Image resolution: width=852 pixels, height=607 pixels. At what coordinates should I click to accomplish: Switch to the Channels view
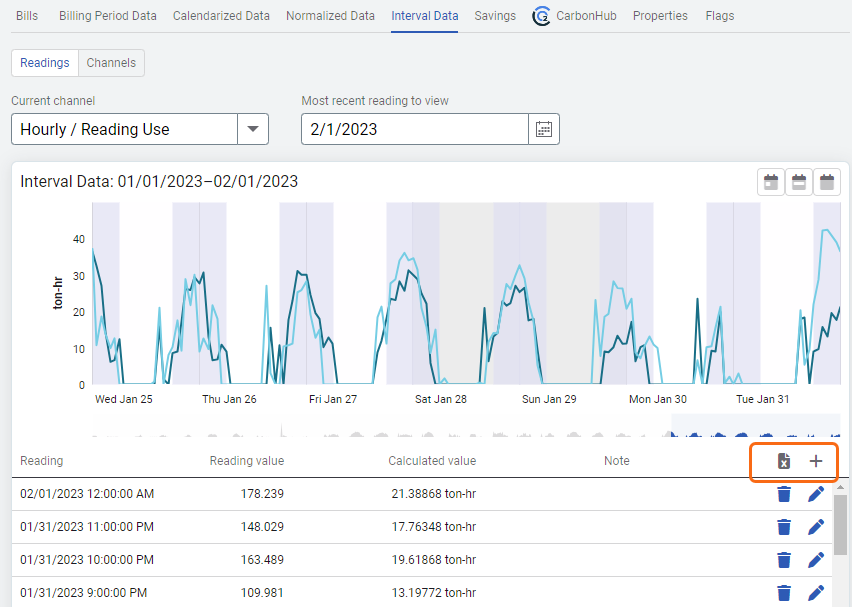111,63
